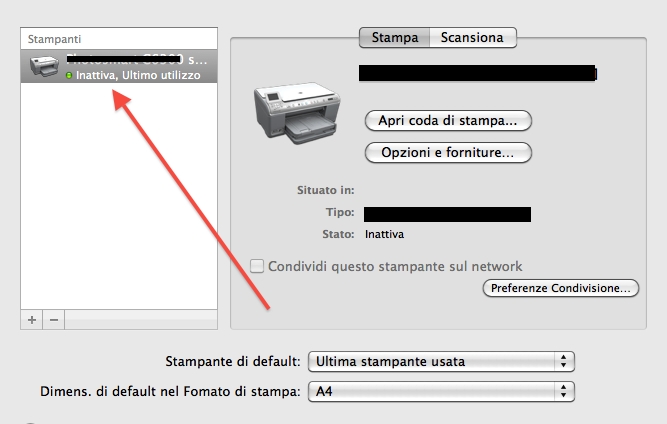
Task: Select the printer row showing Inattiva, Ultimo utilizzo
Action: pyautogui.click(x=119, y=66)
